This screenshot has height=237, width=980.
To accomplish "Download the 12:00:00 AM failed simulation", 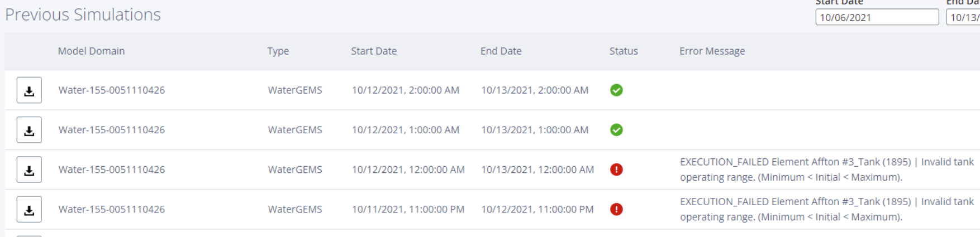I will [x=29, y=170].
